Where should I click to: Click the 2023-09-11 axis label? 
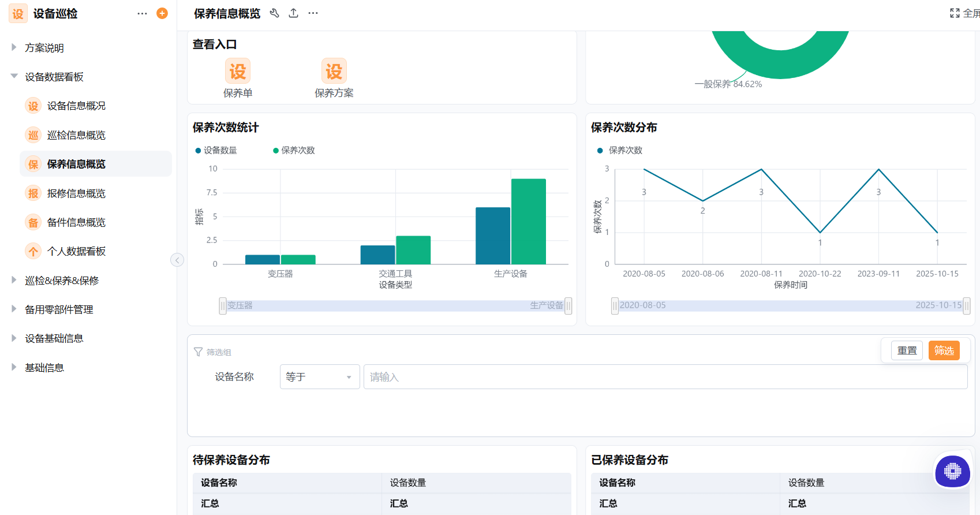(x=878, y=274)
